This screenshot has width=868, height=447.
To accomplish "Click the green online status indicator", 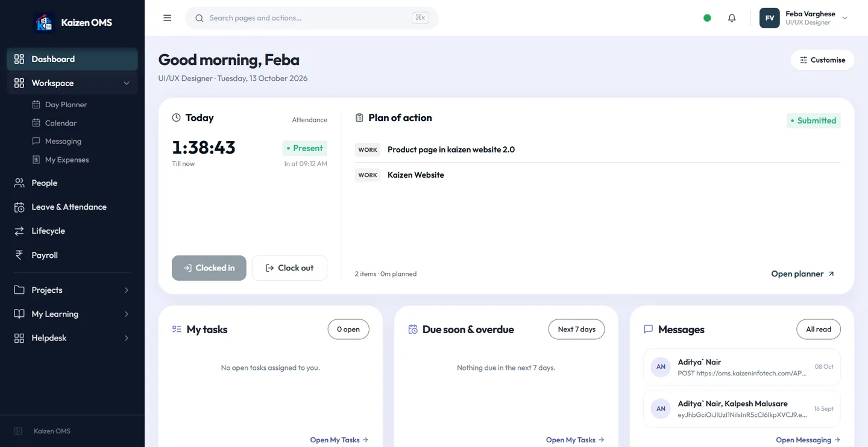I will 707,18.
